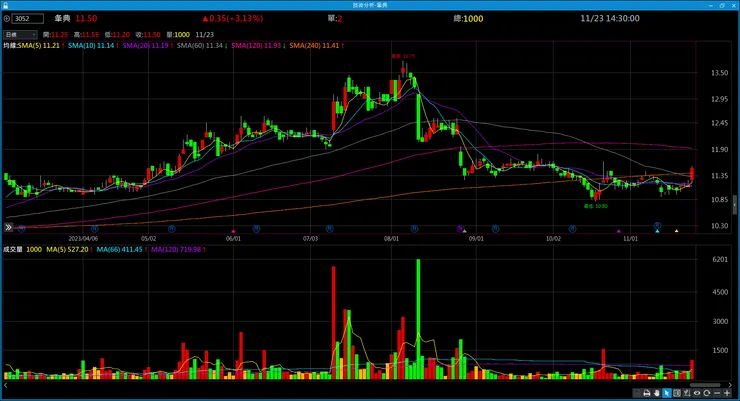Click the 均線 moving average label
Viewport: 740px width, 401px height.
coord(10,46)
